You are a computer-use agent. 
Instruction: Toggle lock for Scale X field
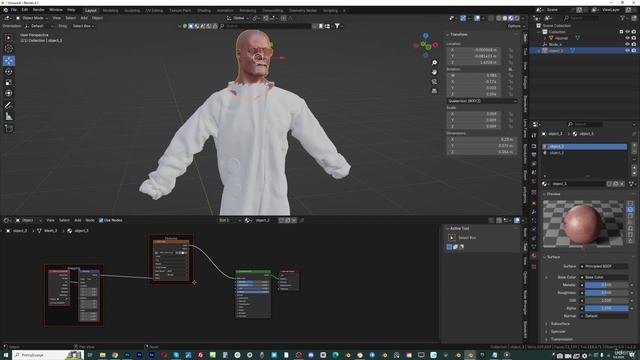click(511, 114)
